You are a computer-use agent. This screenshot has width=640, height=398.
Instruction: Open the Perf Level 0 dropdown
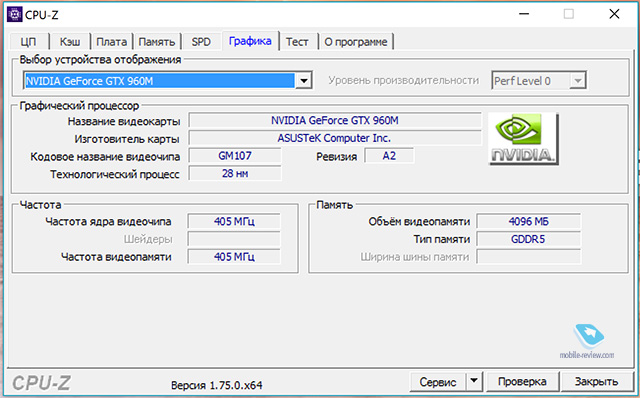tap(539, 80)
